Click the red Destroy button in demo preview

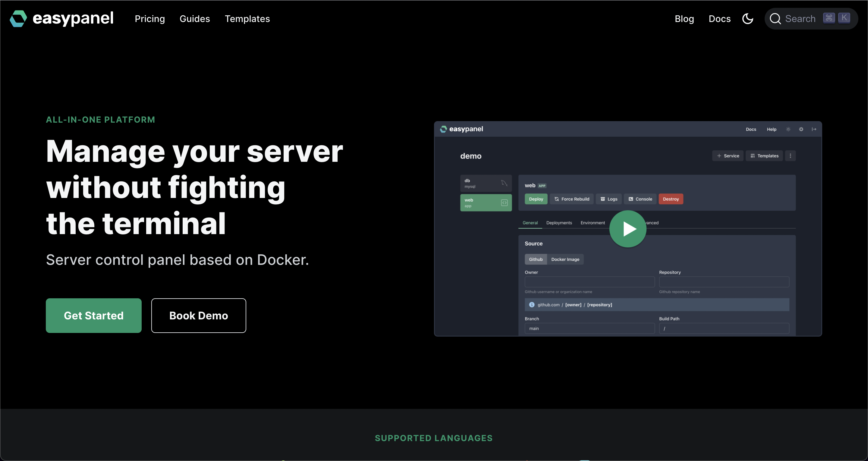[x=671, y=199]
